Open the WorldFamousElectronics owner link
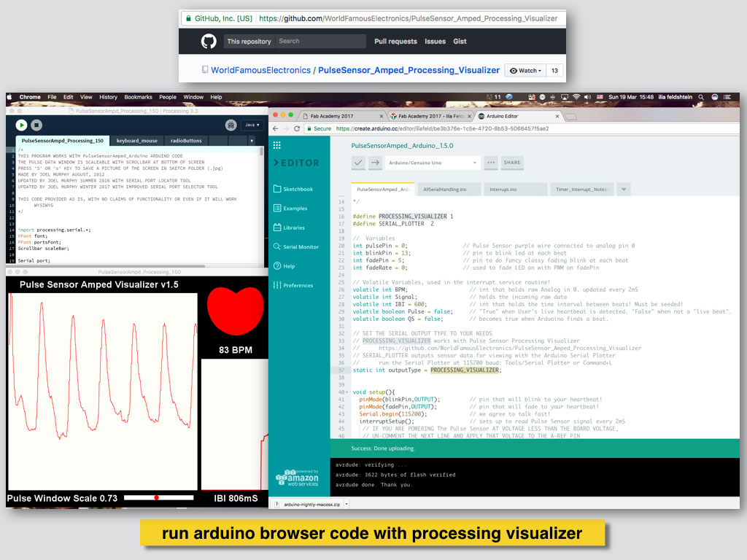747x560 pixels. click(x=260, y=70)
